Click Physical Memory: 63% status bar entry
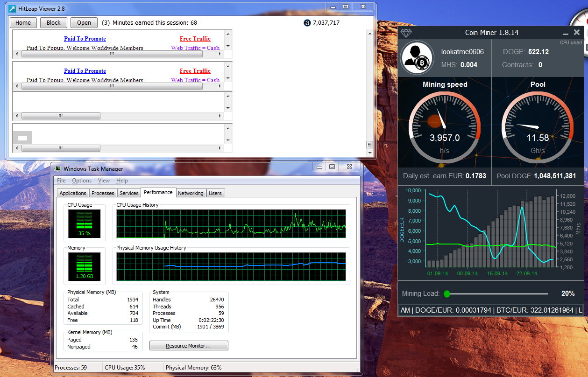Screen dimensions: 588x377 tap(194, 368)
